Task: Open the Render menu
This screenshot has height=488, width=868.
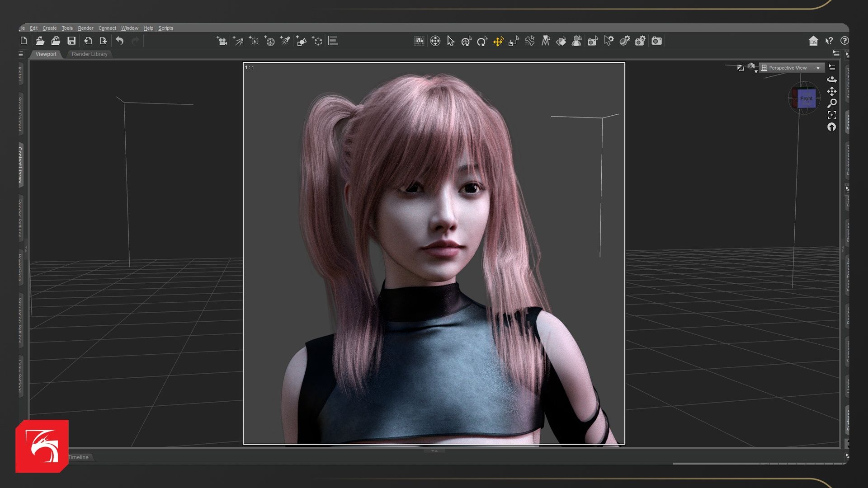Action: [x=85, y=28]
